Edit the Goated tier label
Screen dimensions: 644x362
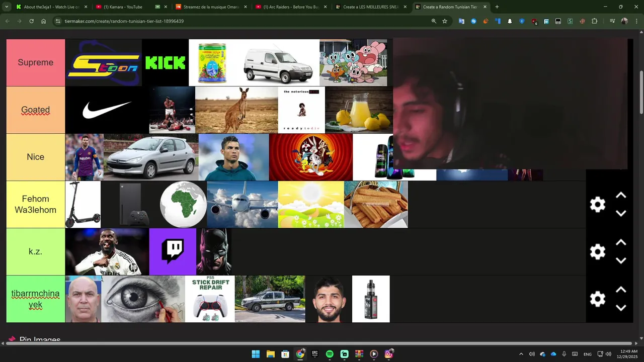pyautogui.click(x=36, y=110)
